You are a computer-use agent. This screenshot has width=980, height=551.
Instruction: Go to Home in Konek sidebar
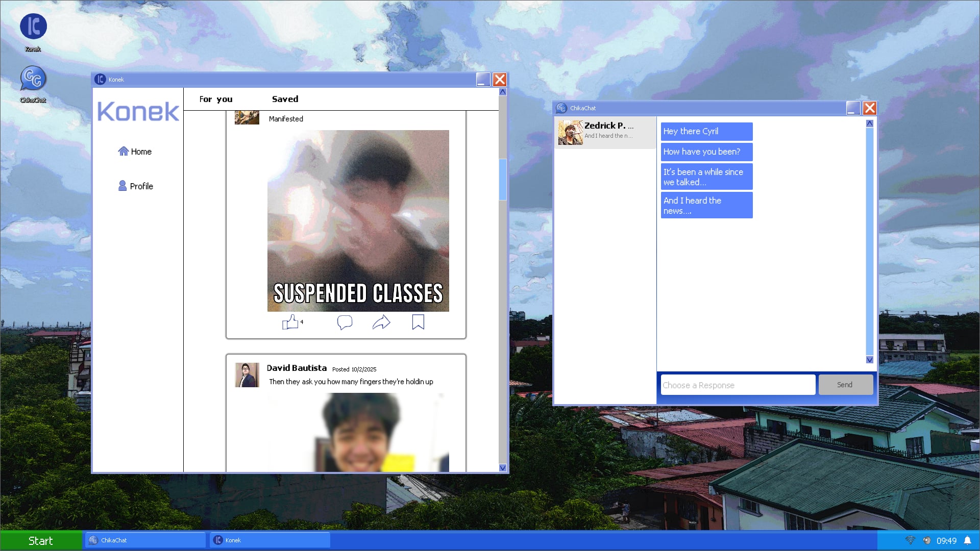[135, 152]
